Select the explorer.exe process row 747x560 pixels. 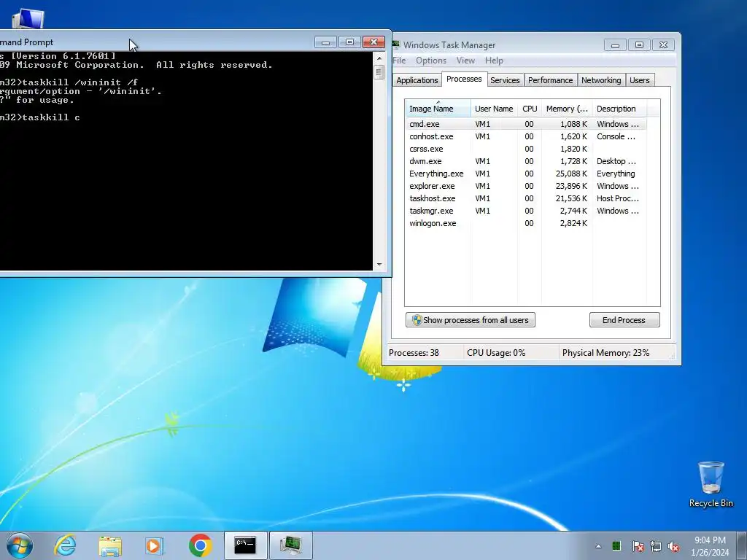525,186
